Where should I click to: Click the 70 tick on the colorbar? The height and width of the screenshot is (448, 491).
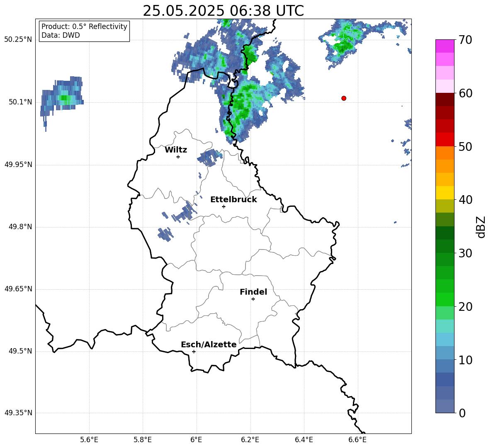tap(465, 40)
